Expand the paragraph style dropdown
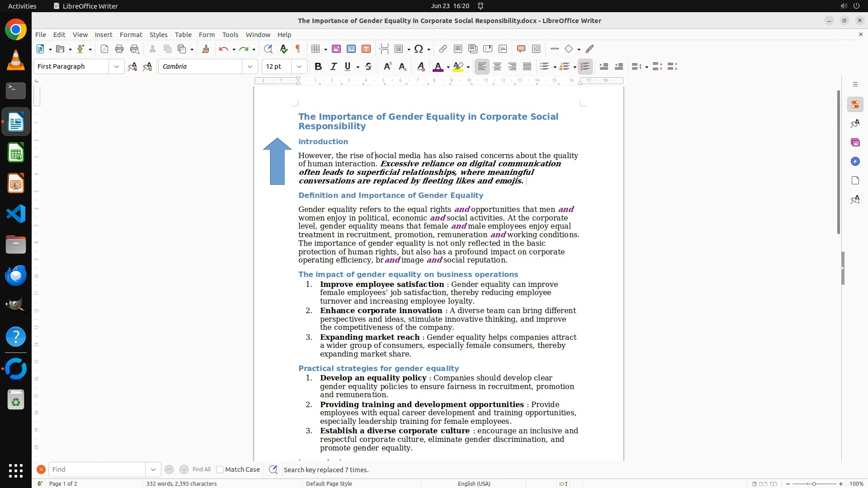 point(117,66)
